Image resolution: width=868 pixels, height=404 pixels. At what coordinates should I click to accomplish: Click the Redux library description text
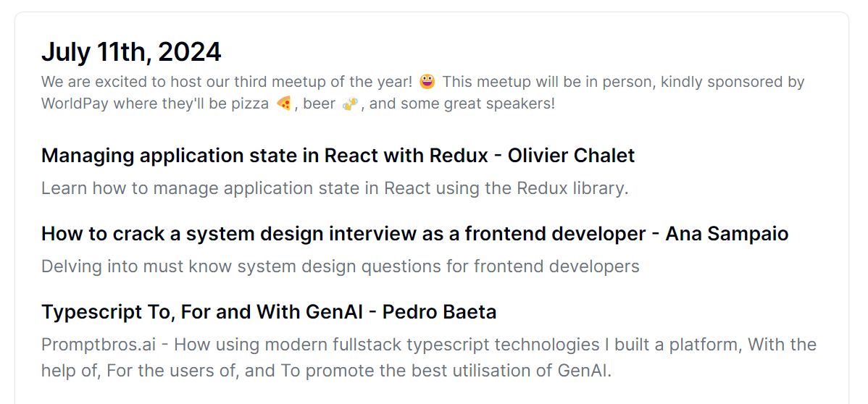click(x=335, y=188)
